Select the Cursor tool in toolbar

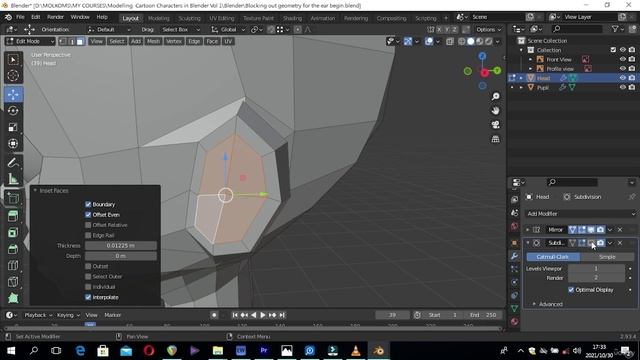[x=13, y=76]
